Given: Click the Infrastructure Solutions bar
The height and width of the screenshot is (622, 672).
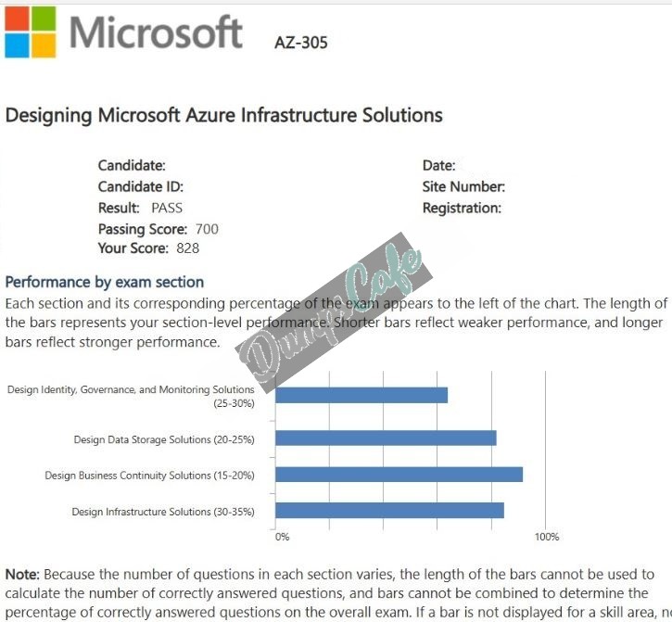Looking at the screenshot, I should (x=389, y=511).
